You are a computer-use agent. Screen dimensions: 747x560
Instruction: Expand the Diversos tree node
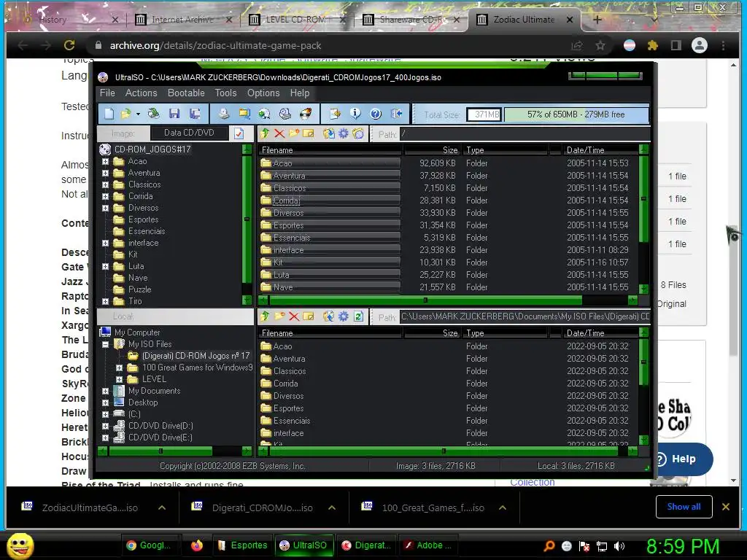(x=105, y=208)
